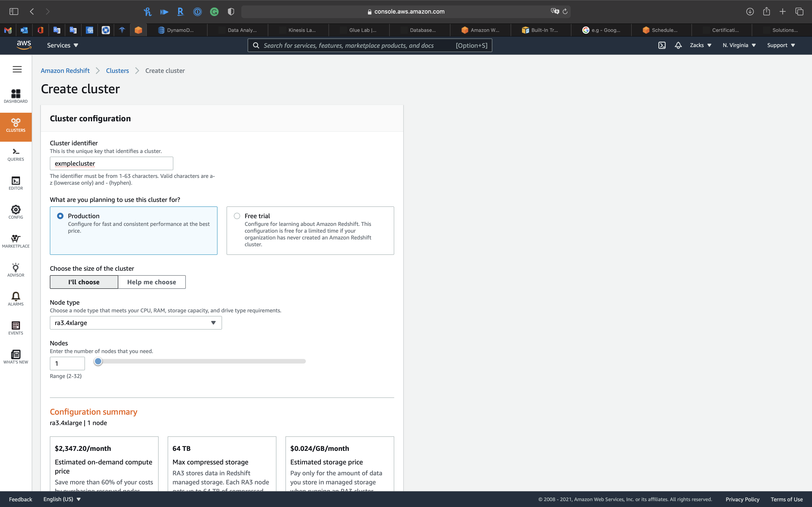The height and width of the screenshot is (507, 812).
Task: Select the Free trial radio option
Action: pos(237,216)
